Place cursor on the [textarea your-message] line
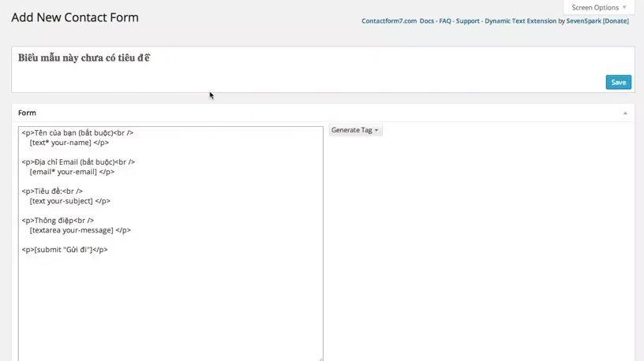Viewport: 644px width, 361px height. pyautogui.click(x=80, y=230)
